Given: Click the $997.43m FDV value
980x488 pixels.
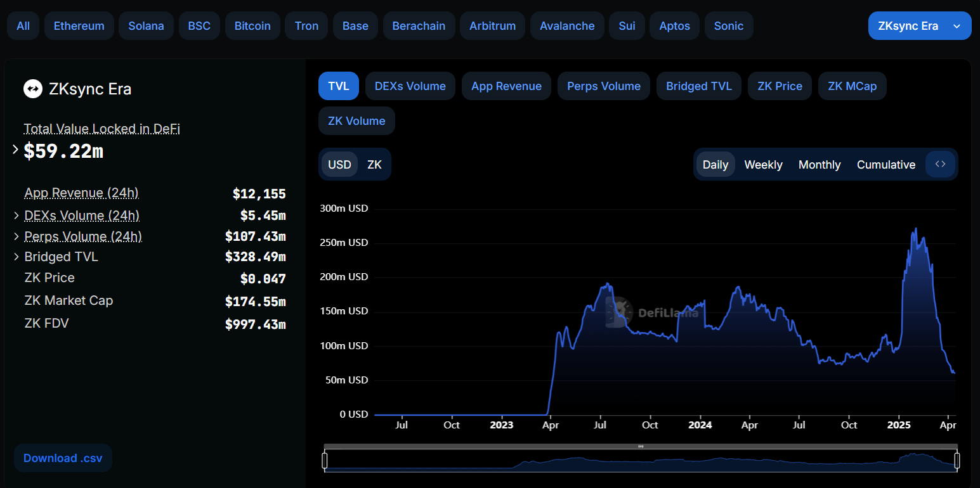Looking at the screenshot, I should click(256, 324).
